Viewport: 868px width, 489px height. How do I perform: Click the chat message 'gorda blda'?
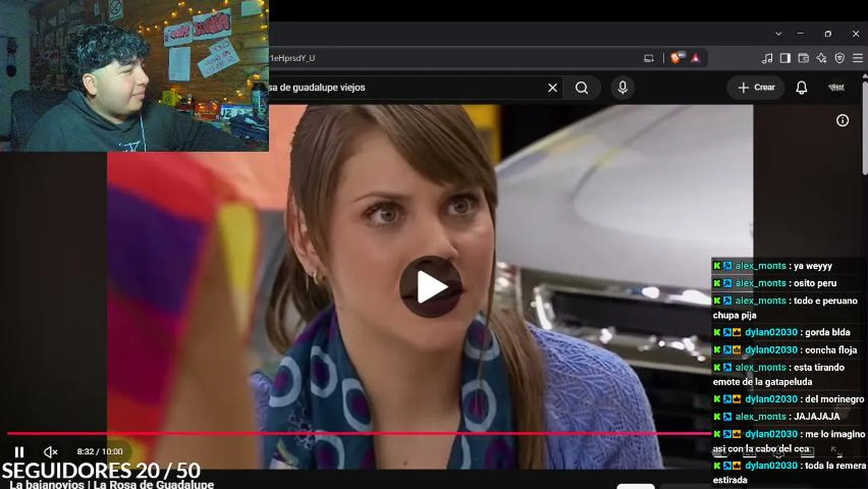(x=827, y=332)
